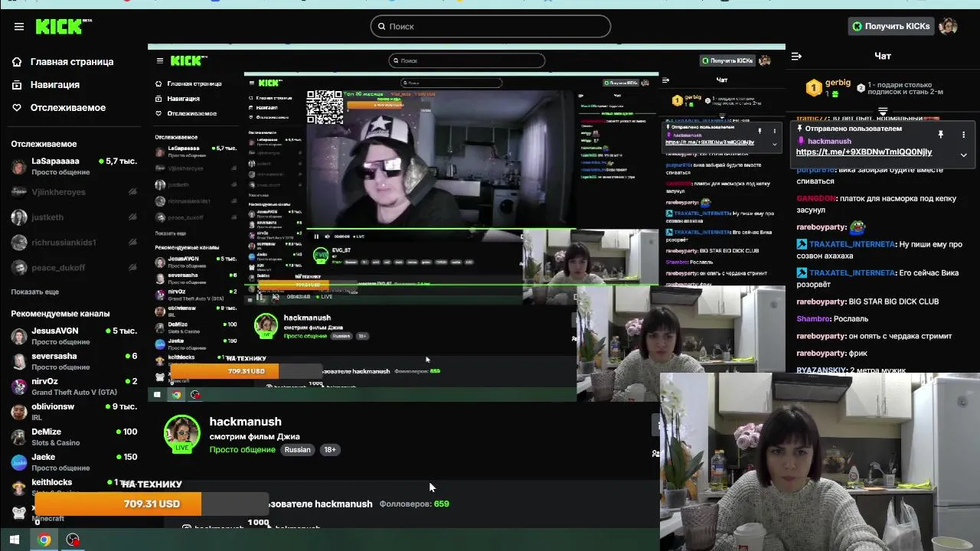
Task: Click the Russian language tag
Action: 298,449
